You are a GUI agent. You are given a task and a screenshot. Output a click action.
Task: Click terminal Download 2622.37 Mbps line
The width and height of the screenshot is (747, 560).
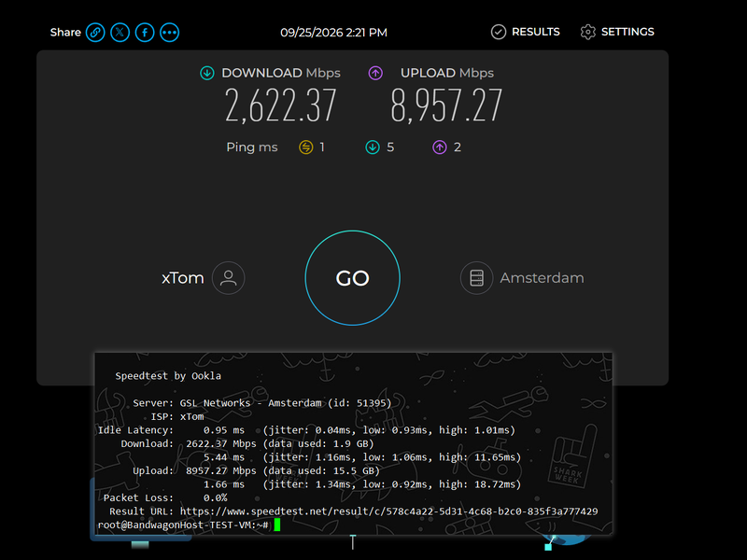247,444
